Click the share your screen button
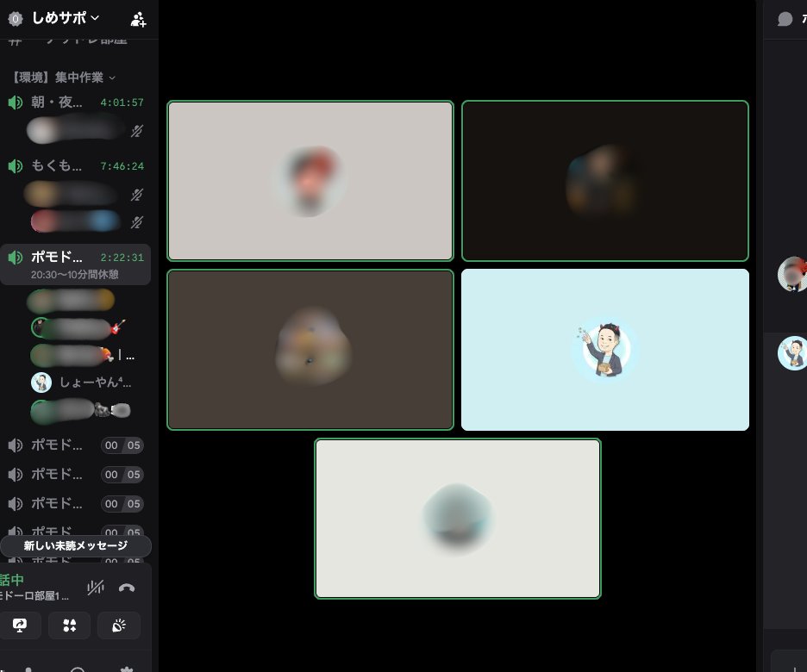This screenshot has width=807, height=672. pyautogui.click(x=20, y=625)
